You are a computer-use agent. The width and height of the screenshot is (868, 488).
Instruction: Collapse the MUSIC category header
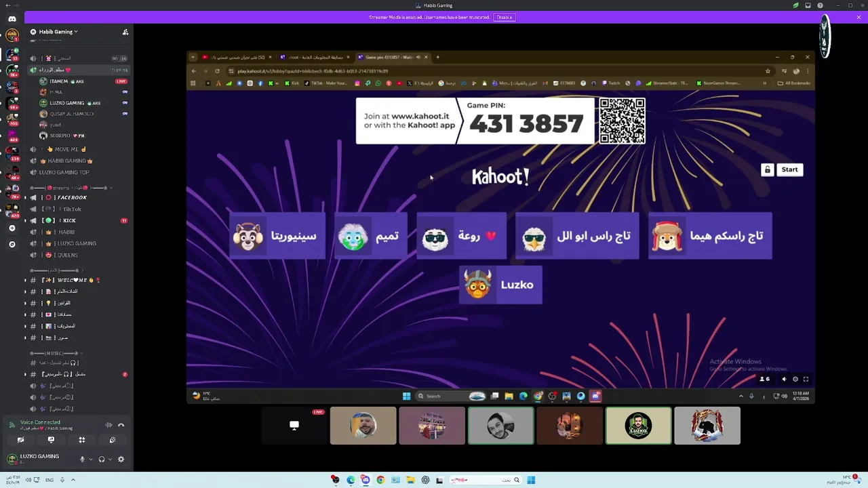[58, 353]
